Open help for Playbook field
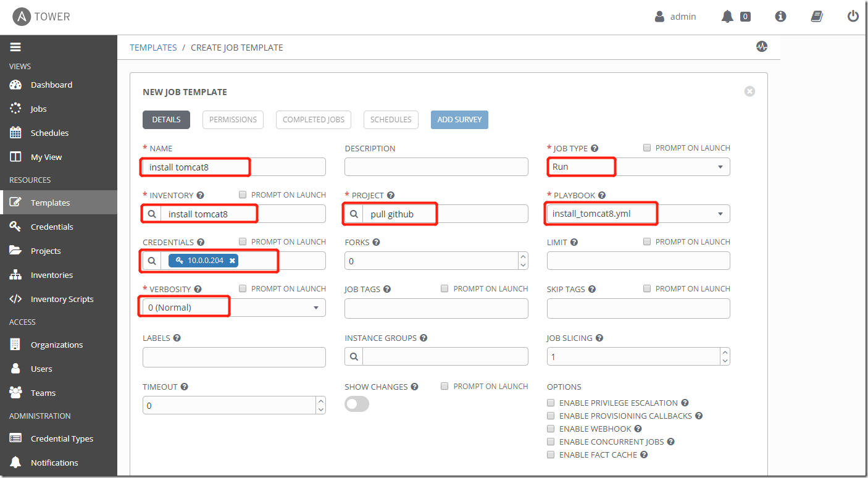The image size is (868, 478). [602, 195]
